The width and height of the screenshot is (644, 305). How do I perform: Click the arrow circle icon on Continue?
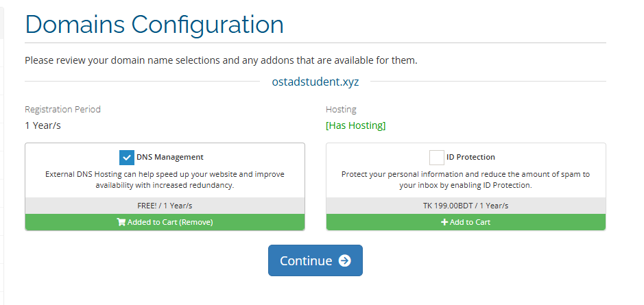(344, 260)
